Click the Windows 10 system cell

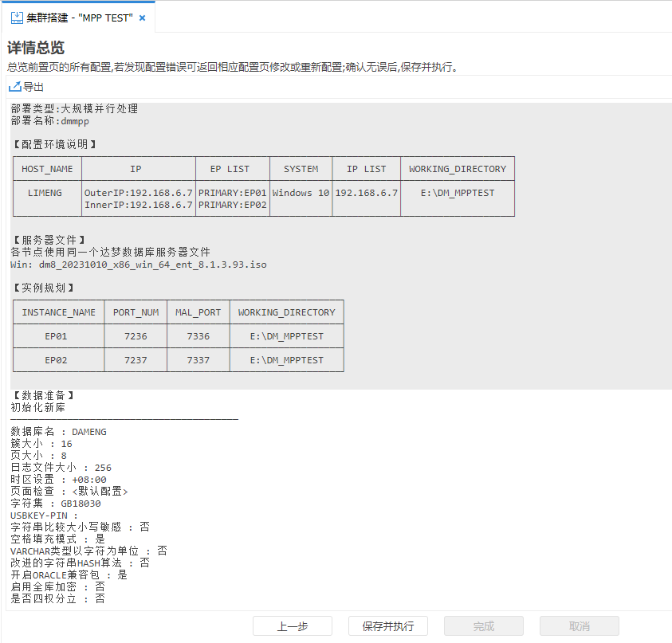(301, 193)
